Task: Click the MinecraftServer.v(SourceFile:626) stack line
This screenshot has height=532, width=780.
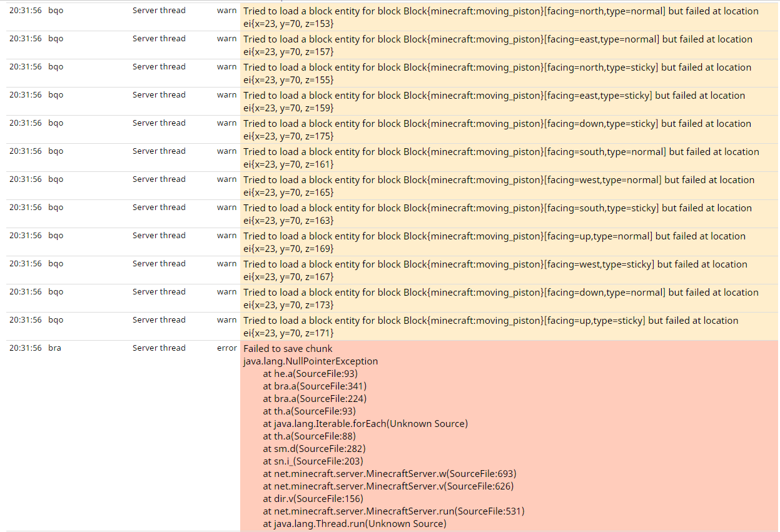Action: click(388, 486)
